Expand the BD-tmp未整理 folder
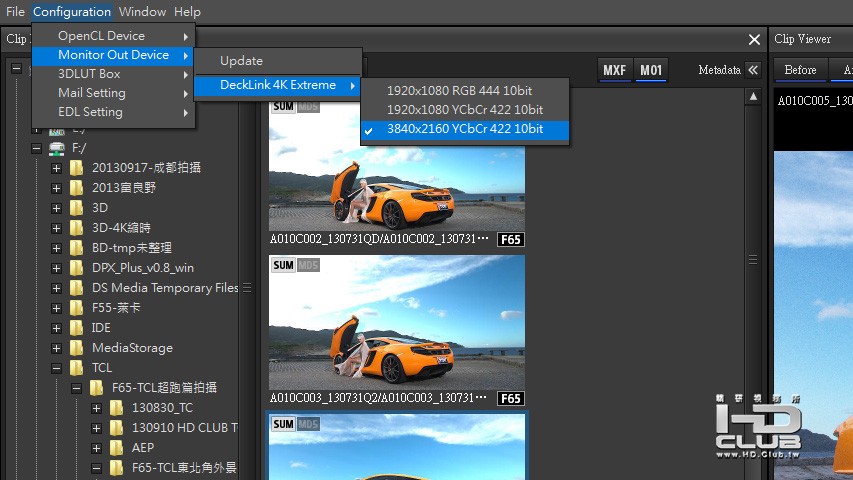This screenshot has width=853, height=480. click(x=57, y=248)
